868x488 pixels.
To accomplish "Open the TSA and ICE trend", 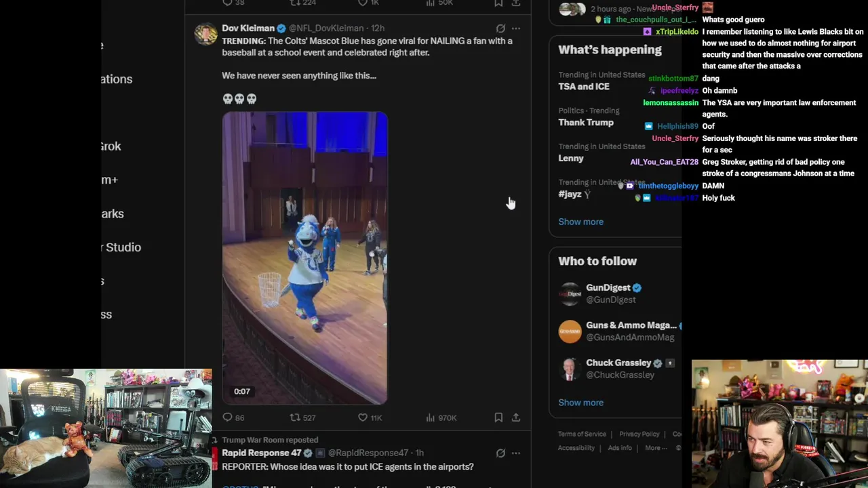I will 584,87.
